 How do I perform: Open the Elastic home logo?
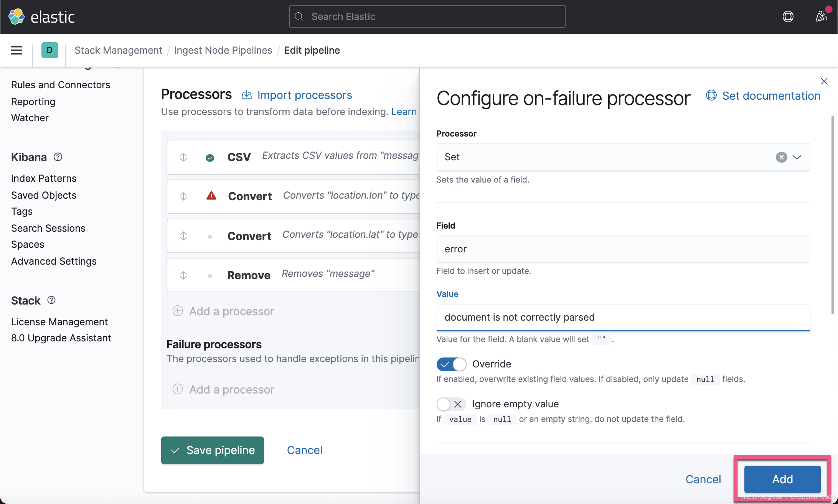42,16
